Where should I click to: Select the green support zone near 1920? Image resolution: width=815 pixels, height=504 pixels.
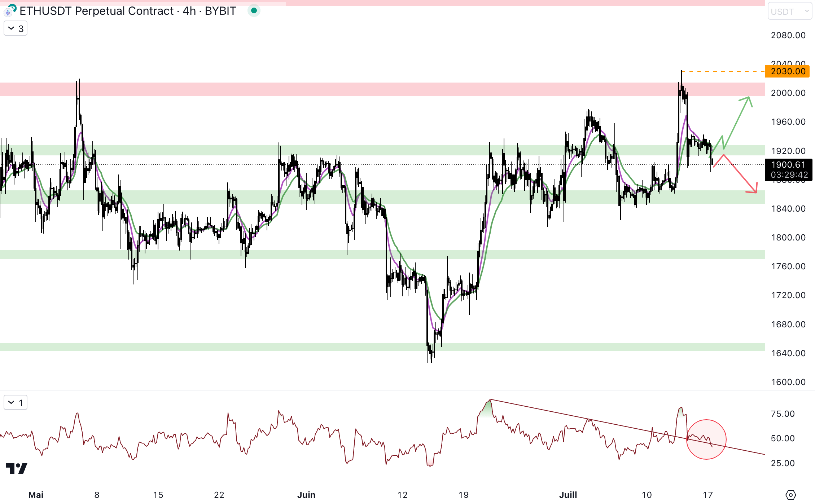pyautogui.click(x=216, y=150)
